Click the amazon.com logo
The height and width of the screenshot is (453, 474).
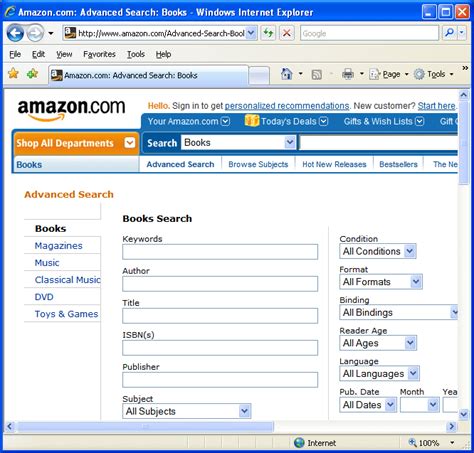[x=71, y=110]
